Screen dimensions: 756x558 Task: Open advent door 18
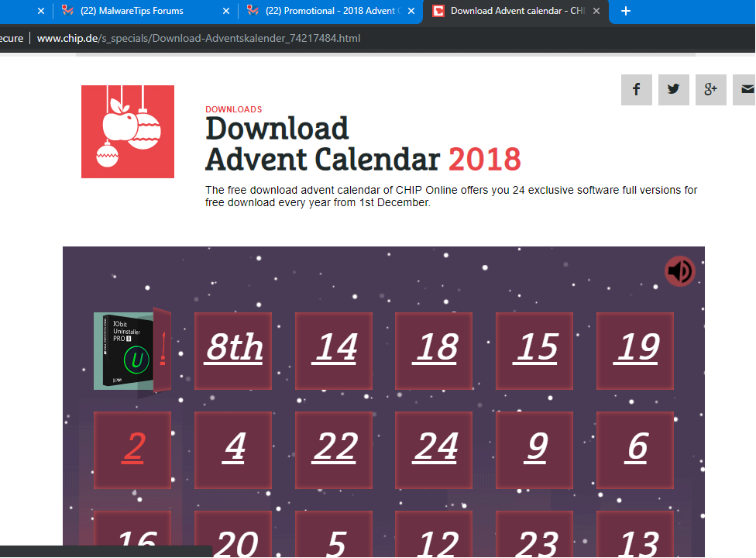click(434, 350)
